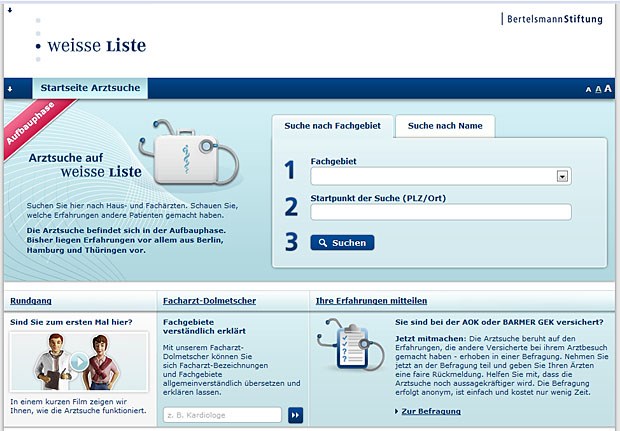Select the smallest font size A

pyautogui.click(x=588, y=90)
